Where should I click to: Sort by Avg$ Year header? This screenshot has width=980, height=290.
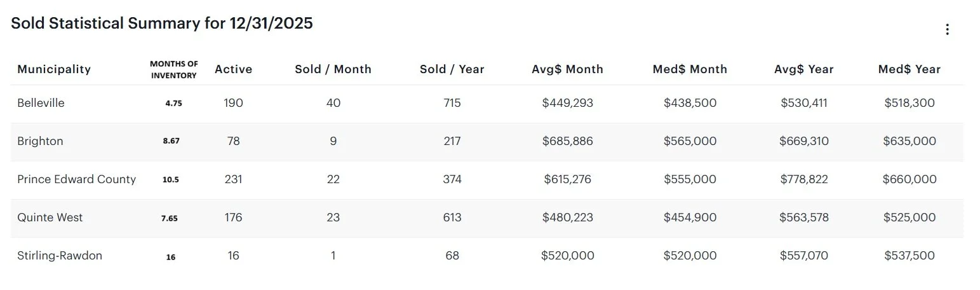pos(803,69)
